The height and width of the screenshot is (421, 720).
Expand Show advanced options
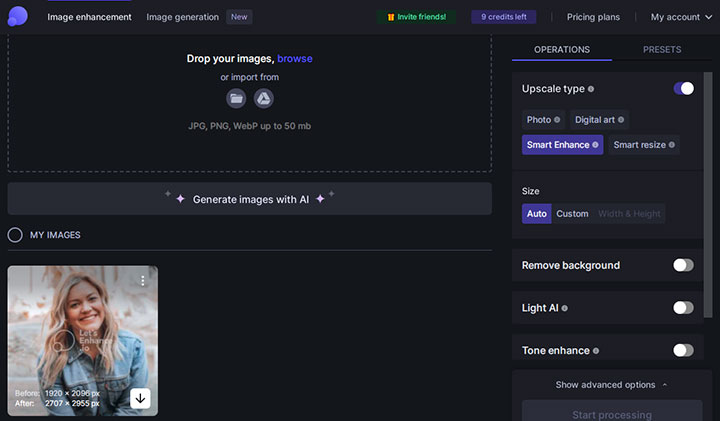(x=611, y=385)
